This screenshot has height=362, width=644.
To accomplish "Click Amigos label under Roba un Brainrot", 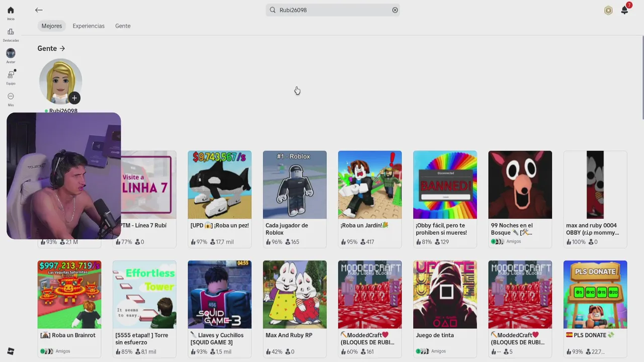I will (63, 351).
